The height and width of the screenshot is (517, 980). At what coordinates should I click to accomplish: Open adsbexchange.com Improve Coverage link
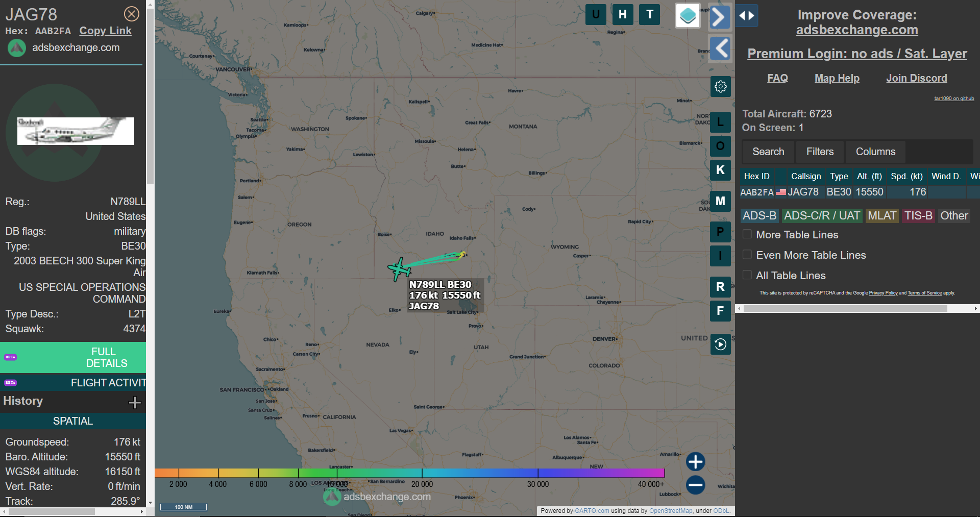tap(857, 30)
